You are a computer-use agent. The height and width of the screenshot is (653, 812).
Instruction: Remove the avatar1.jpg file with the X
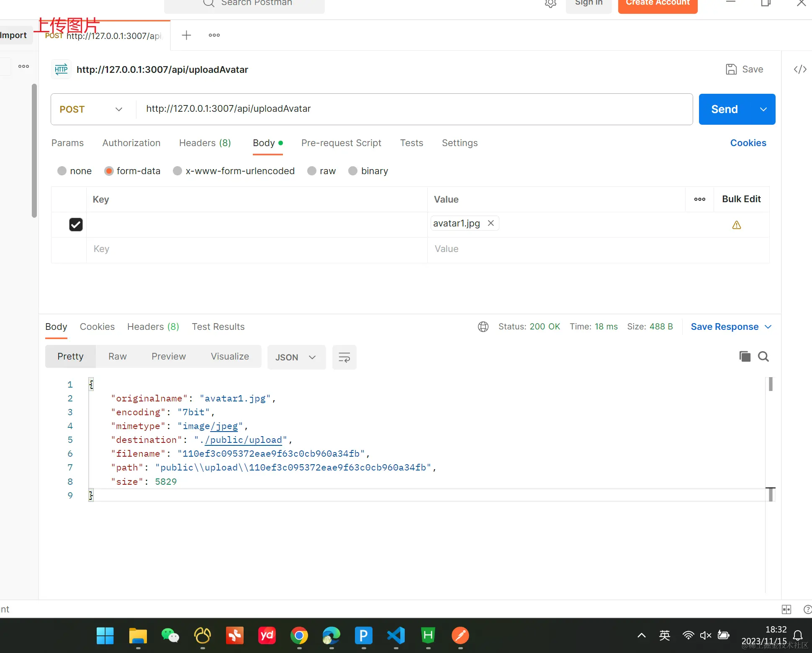(491, 223)
